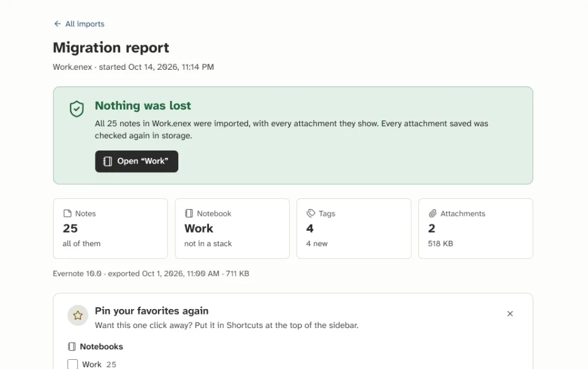Click the "518 KB" attachments size
The height and width of the screenshot is (369, 588).
point(440,244)
